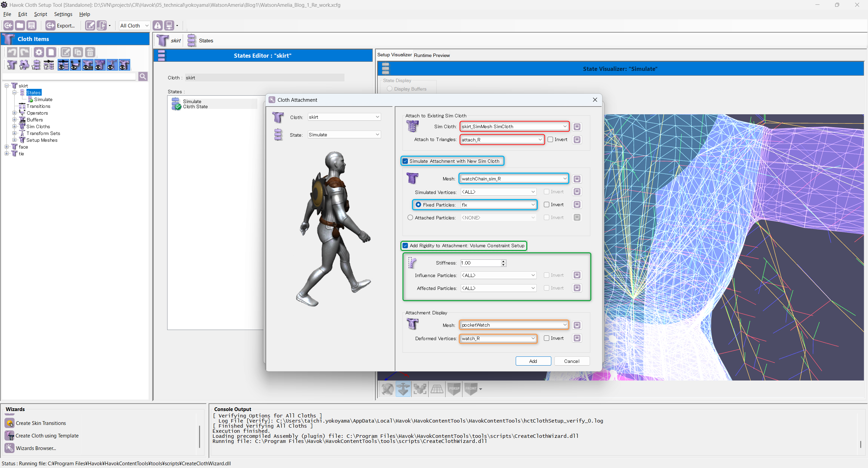Check Invert for Attach to Triangles
The width and height of the screenshot is (868, 468).
click(550, 139)
